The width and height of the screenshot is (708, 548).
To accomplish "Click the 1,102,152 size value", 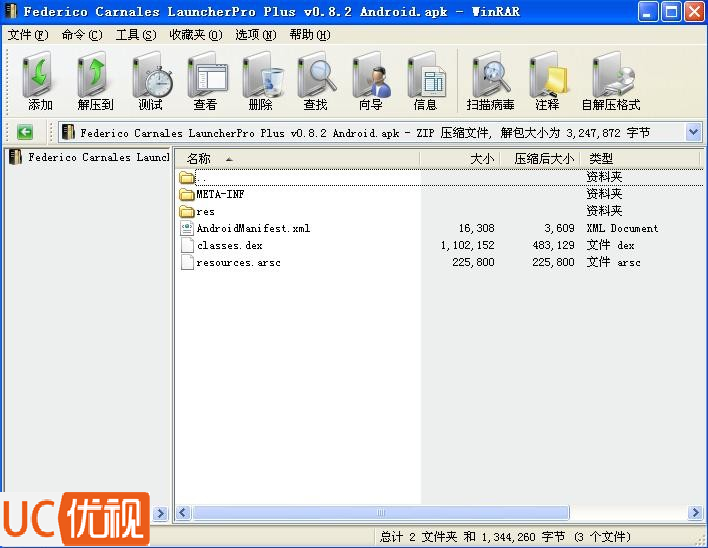I will pos(467,245).
